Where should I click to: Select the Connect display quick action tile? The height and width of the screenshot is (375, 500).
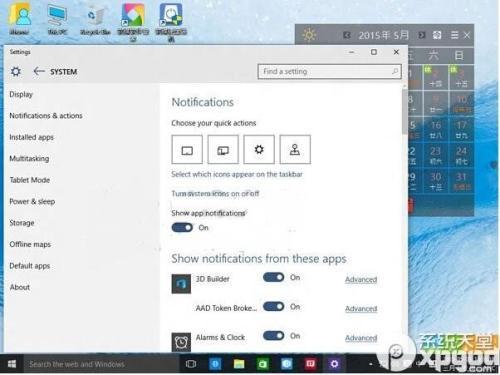223,149
